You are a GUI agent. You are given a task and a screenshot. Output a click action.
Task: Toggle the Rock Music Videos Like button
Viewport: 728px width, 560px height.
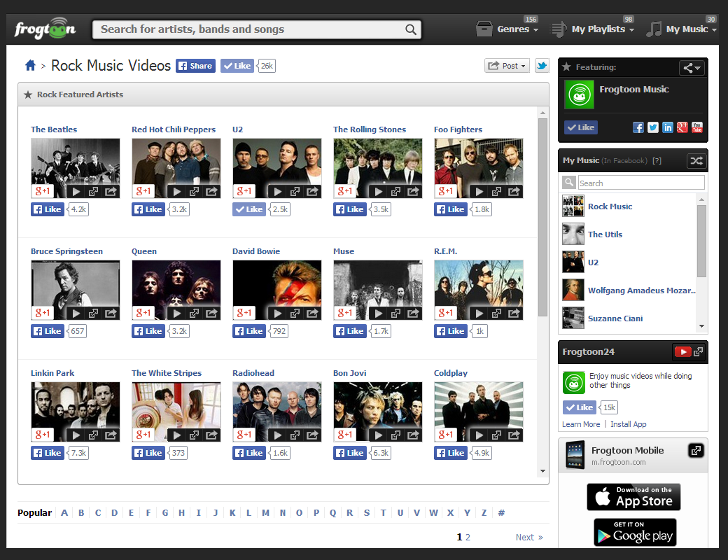click(237, 66)
